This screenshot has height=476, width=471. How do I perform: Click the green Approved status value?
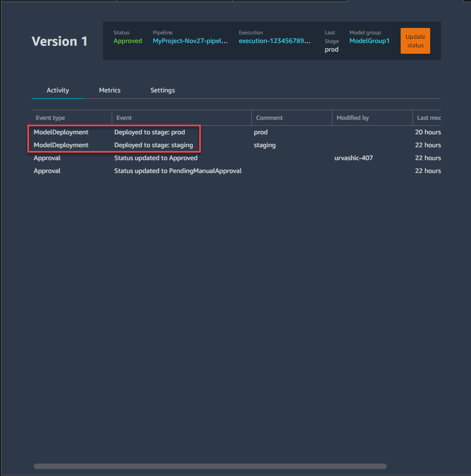click(x=128, y=41)
